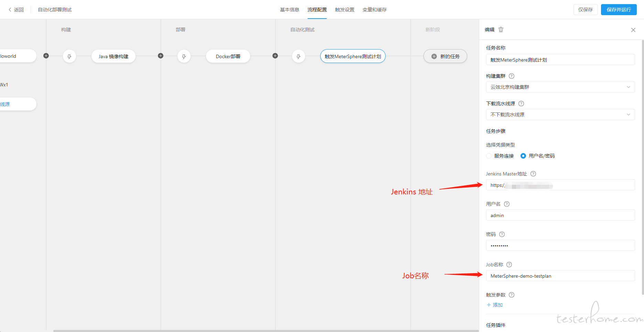Screen dimensions: 644x332
Task: Click the plus icon in the 新的任务 node
Action: tap(434, 56)
